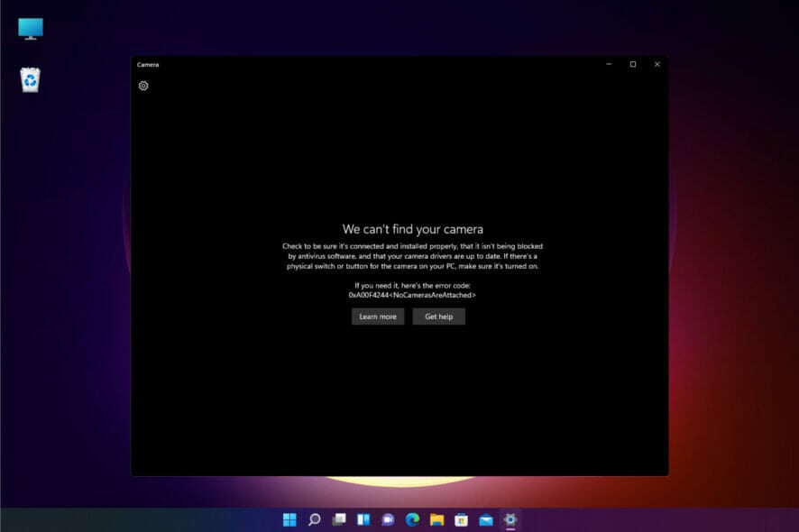Viewport: 799px width, 532px height.
Task: Launch Microsoft Edge browser
Action: coord(413,520)
